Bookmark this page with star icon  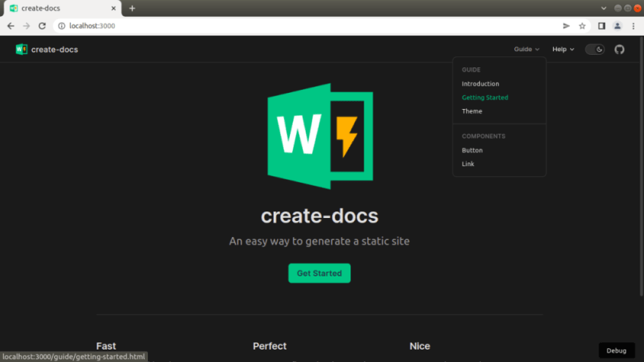click(582, 26)
